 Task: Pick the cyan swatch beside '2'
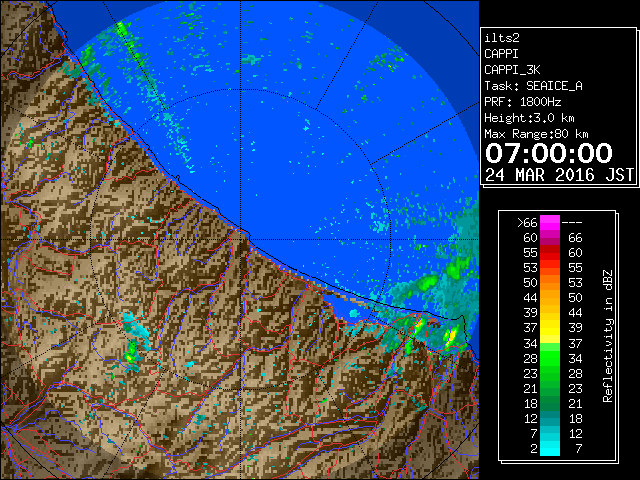[550, 448]
